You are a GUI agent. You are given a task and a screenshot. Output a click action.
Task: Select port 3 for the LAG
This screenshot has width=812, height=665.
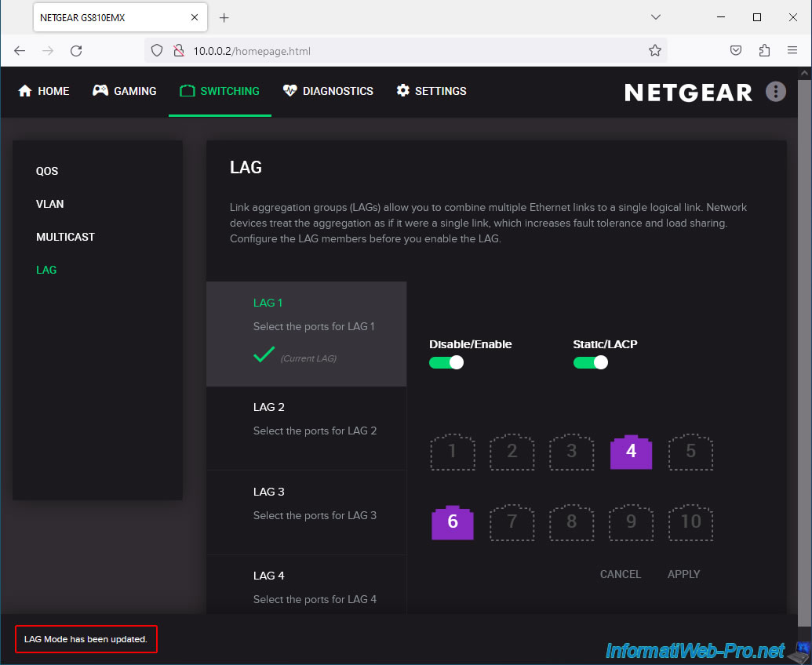571,452
